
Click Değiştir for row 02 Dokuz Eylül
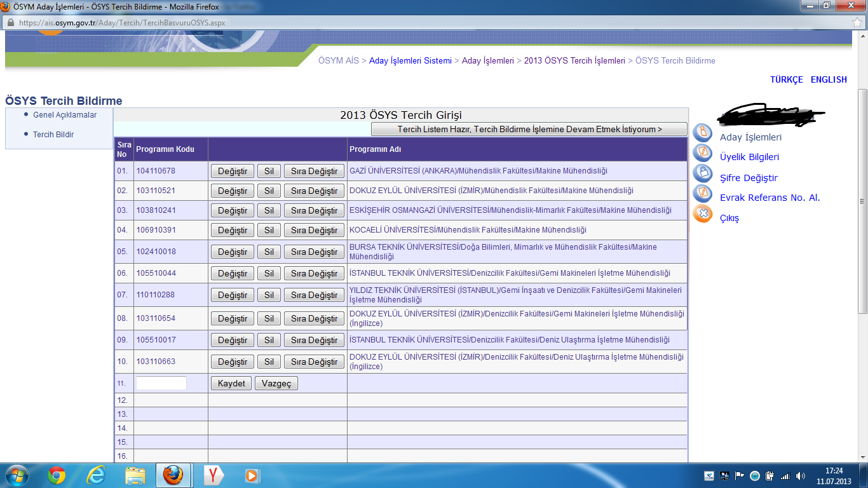233,191
